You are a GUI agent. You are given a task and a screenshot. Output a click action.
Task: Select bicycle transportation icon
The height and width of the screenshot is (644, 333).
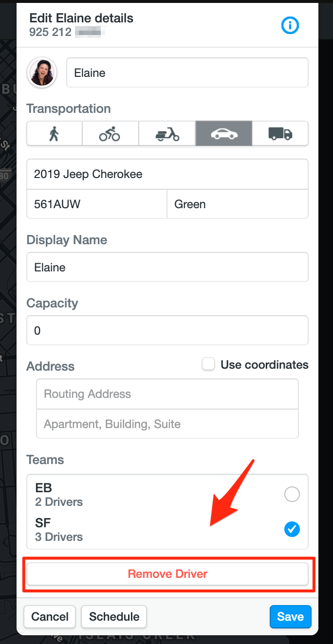[111, 133]
